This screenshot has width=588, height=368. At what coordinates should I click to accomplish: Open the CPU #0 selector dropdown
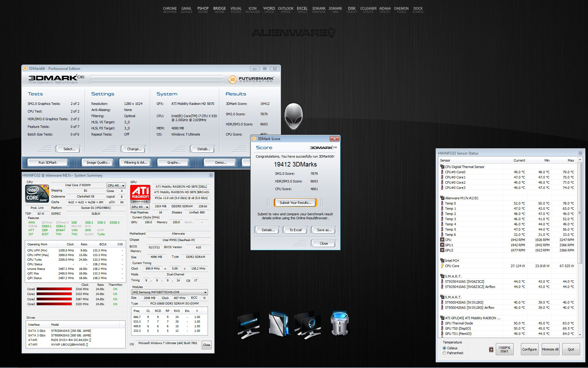coord(116,186)
